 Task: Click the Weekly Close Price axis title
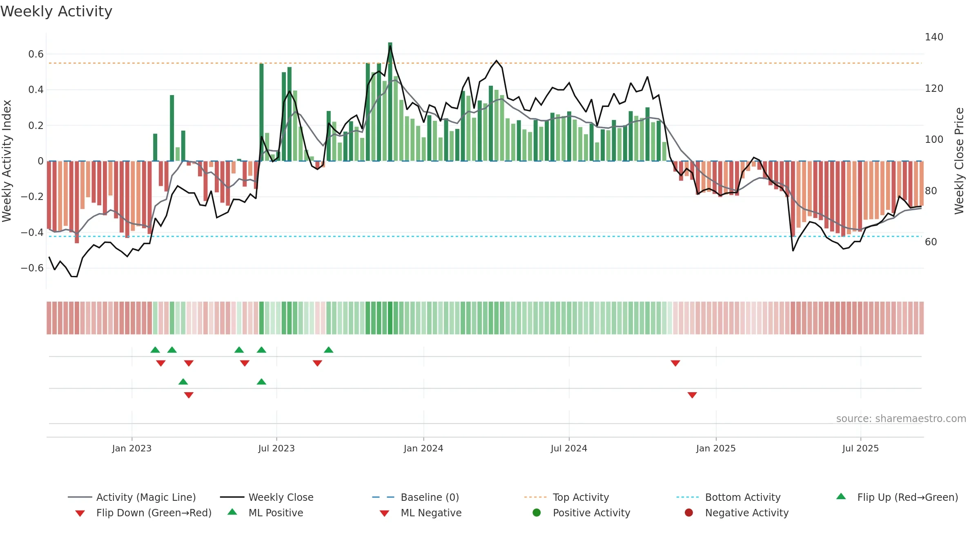pyautogui.click(x=959, y=161)
